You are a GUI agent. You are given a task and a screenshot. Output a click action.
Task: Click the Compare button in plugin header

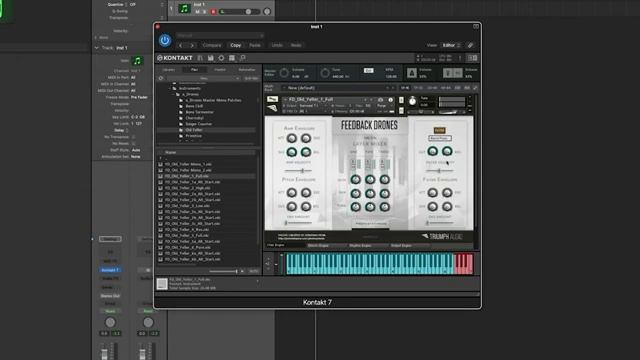pos(212,45)
